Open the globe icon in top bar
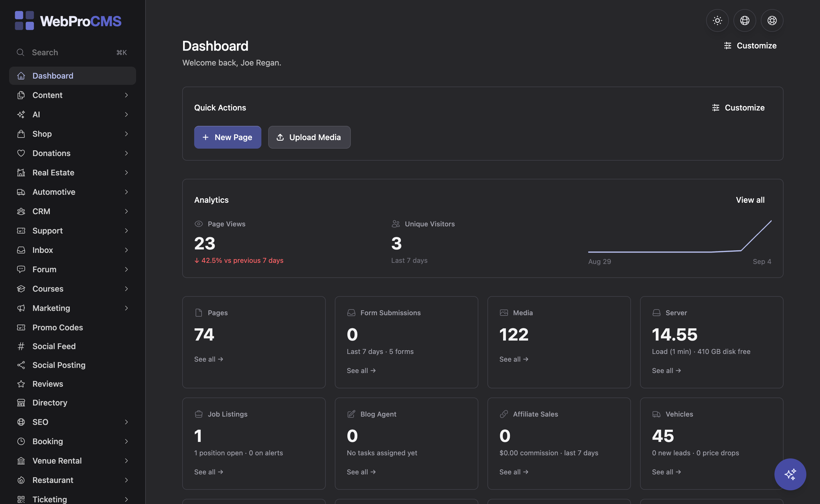Viewport: 820px width, 504px height. coord(744,21)
